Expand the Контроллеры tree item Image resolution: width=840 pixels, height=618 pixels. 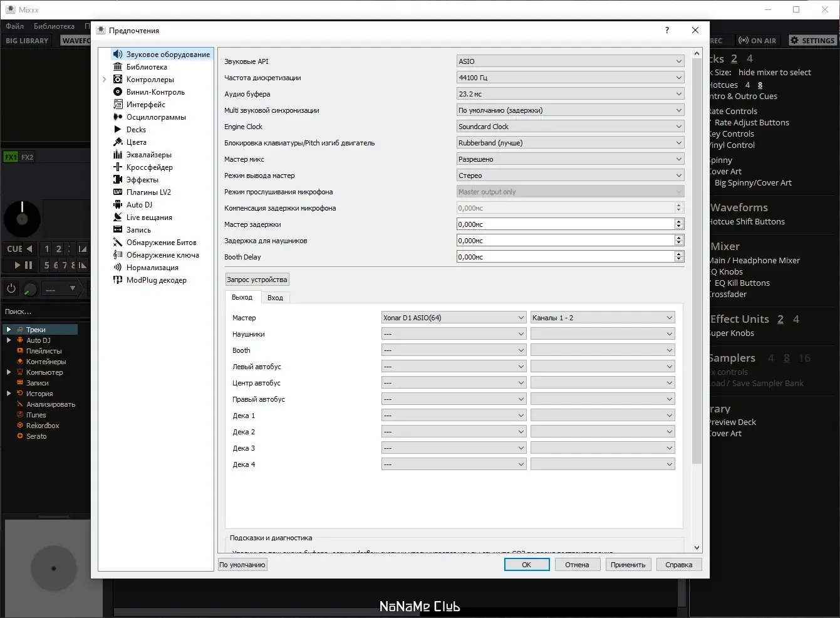tap(105, 80)
